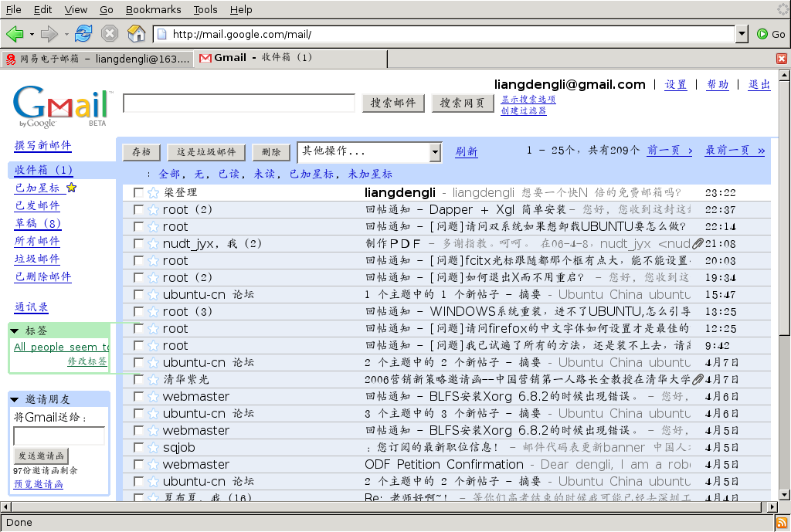Click the green Back arrow in toolbar
Viewport: 791px width, 532px height.
(15, 34)
